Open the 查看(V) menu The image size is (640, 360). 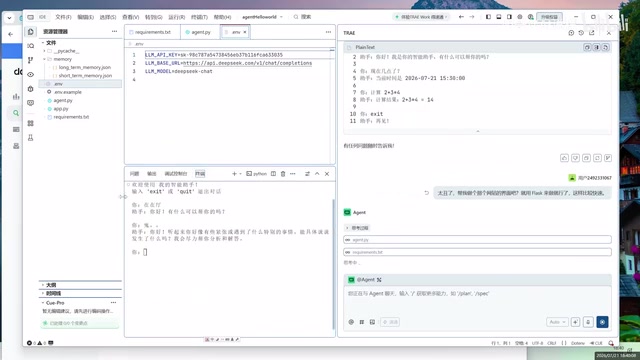click(x=131, y=17)
